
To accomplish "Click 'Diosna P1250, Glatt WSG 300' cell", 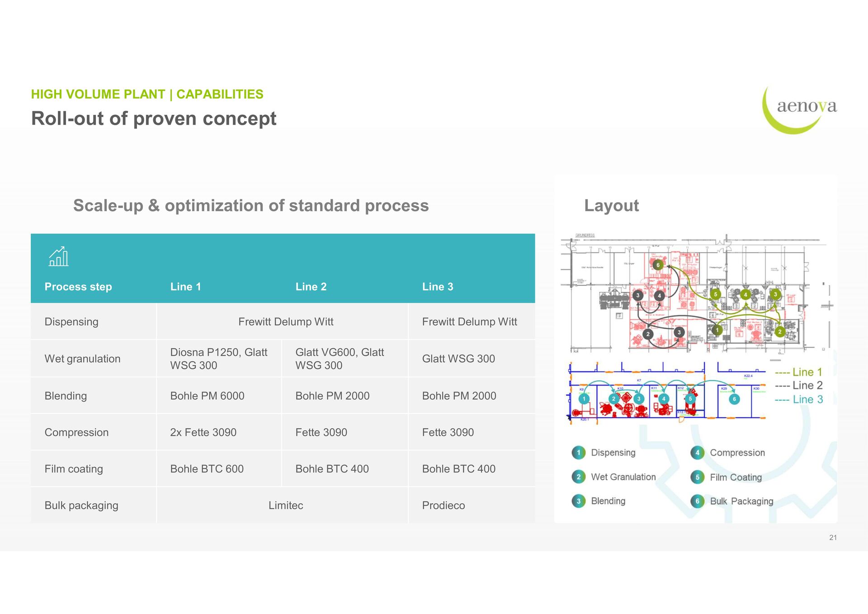I will click(x=219, y=359).
